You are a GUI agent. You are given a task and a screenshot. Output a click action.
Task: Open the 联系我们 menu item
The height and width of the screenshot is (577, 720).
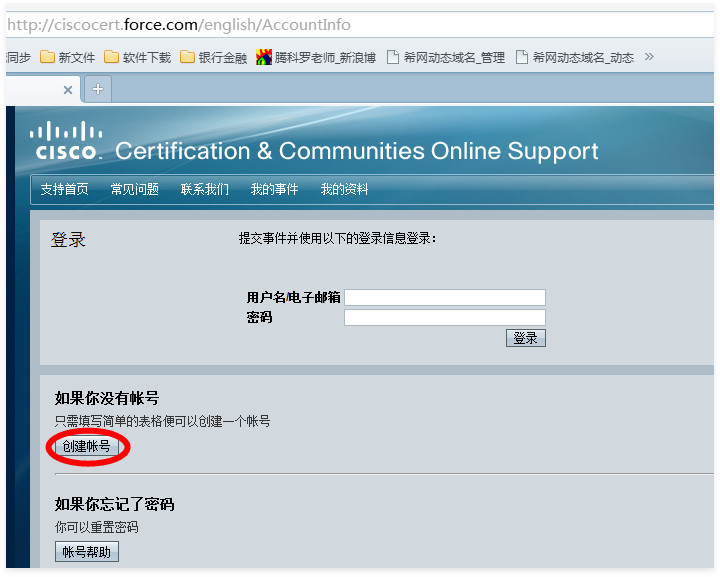pyautogui.click(x=205, y=189)
